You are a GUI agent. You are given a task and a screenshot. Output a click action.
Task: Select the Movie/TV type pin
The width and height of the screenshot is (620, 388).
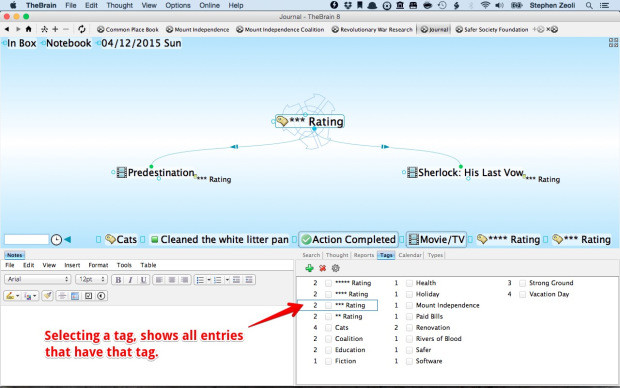[437, 239]
